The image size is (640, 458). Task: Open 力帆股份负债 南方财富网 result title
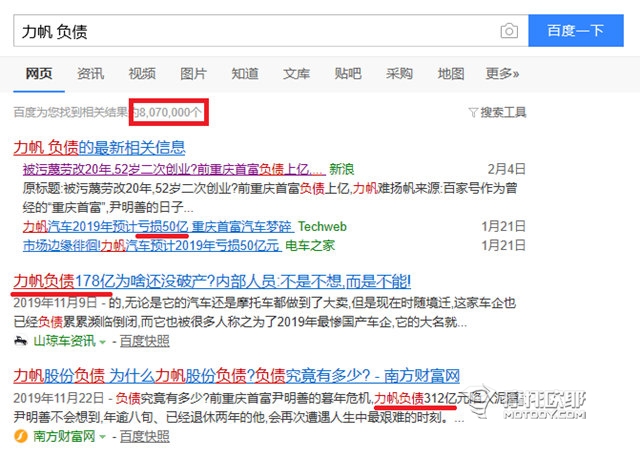coord(236,376)
